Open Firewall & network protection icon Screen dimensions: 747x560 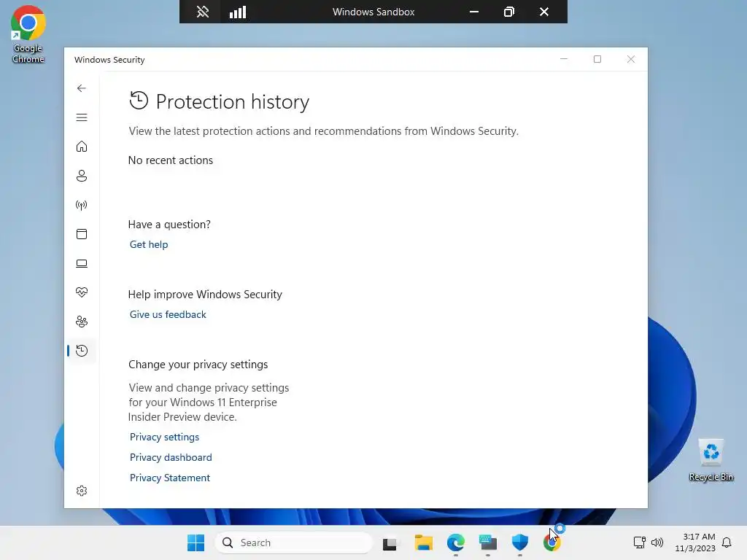(x=82, y=205)
